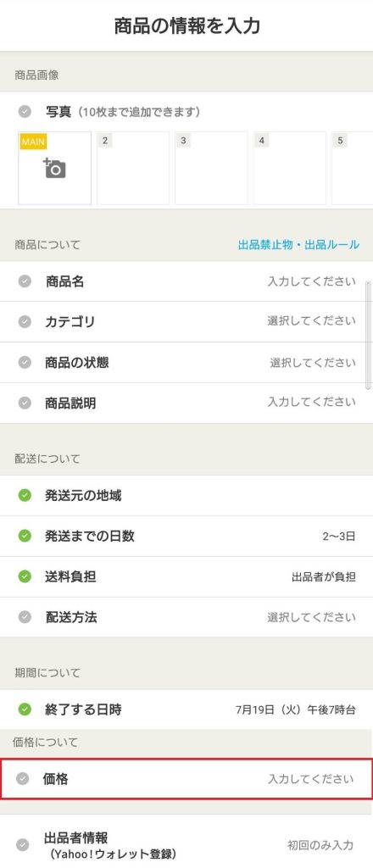The width and height of the screenshot is (373, 868).
Task: Open 終了する日時 setting row
Action: click(186, 709)
